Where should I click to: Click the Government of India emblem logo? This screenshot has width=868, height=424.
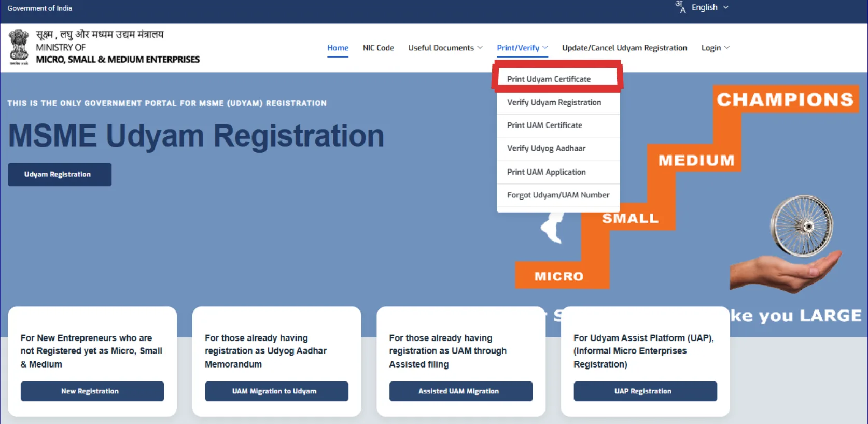(19, 47)
